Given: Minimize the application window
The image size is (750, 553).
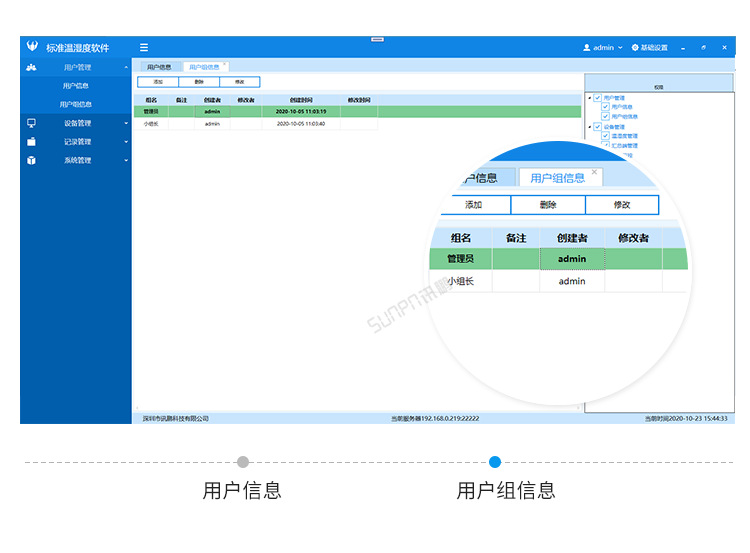Looking at the screenshot, I should click(683, 48).
